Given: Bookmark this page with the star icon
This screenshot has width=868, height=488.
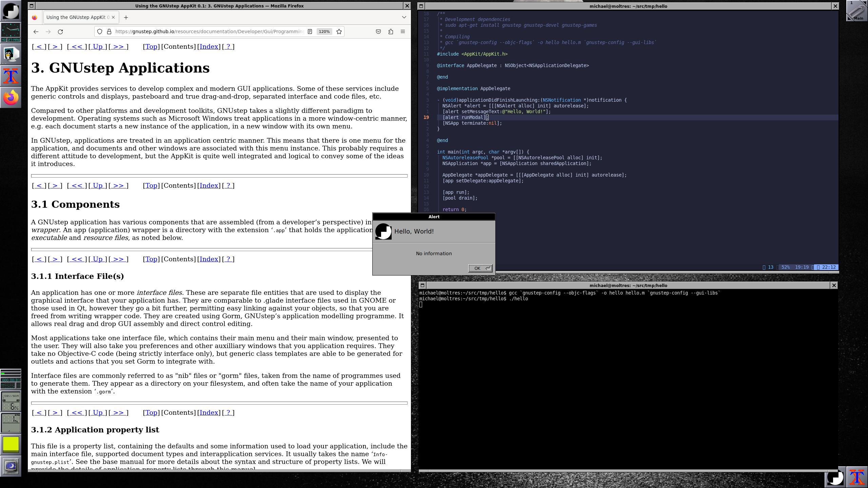Looking at the screenshot, I should [339, 32].
